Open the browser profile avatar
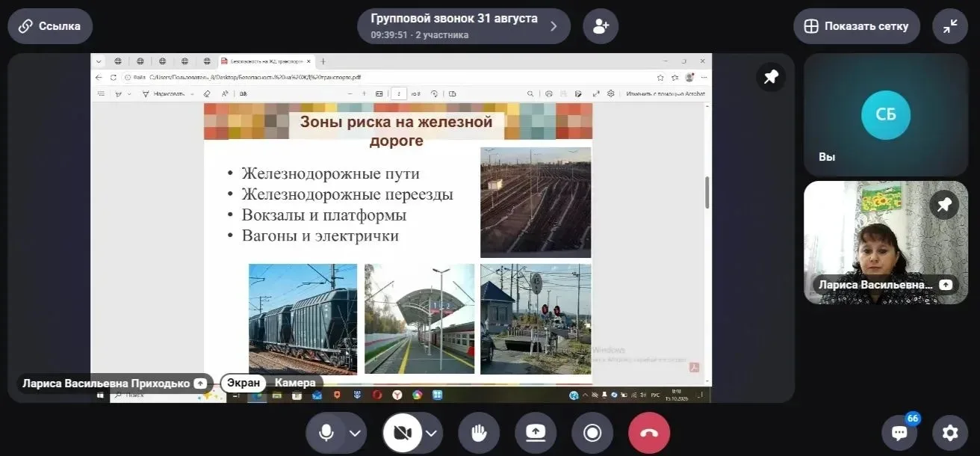The width and height of the screenshot is (980, 456). pyautogui.click(x=689, y=77)
